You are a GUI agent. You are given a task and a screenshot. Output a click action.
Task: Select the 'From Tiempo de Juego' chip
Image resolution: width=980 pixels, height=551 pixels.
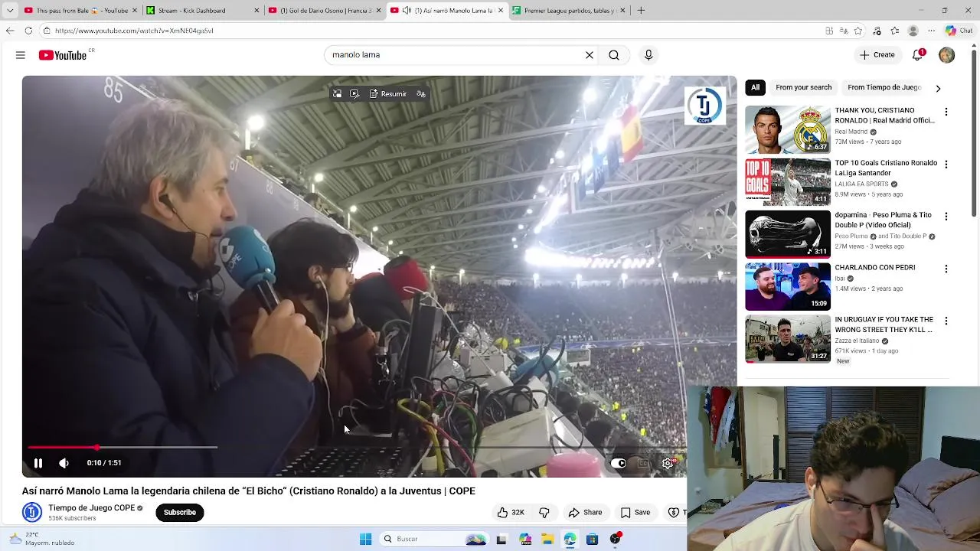click(x=884, y=87)
